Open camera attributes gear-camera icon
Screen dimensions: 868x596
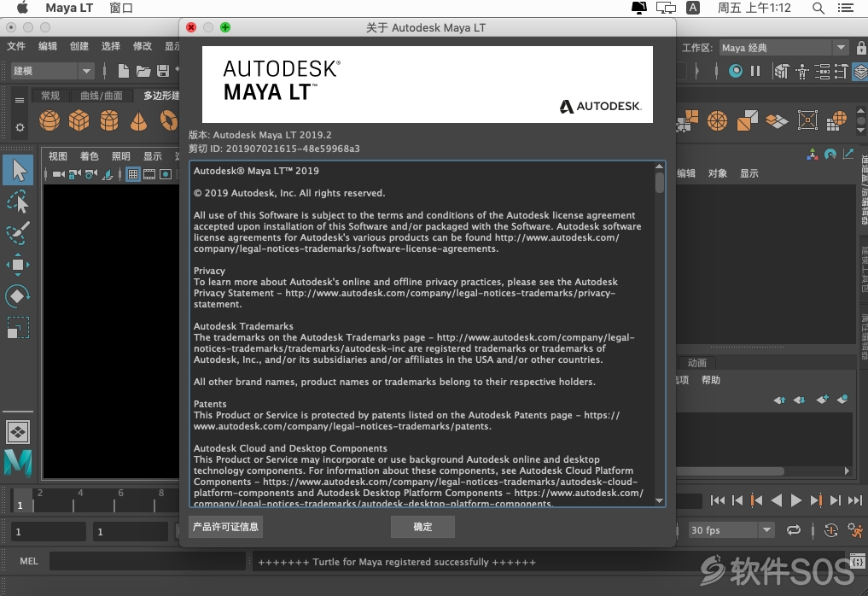(91, 174)
